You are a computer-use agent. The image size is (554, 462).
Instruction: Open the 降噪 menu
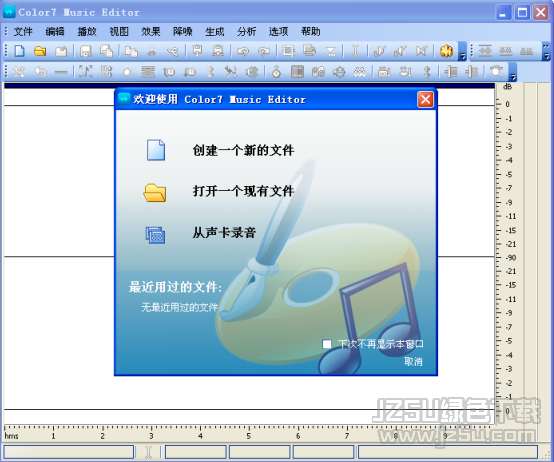[183, 31]
